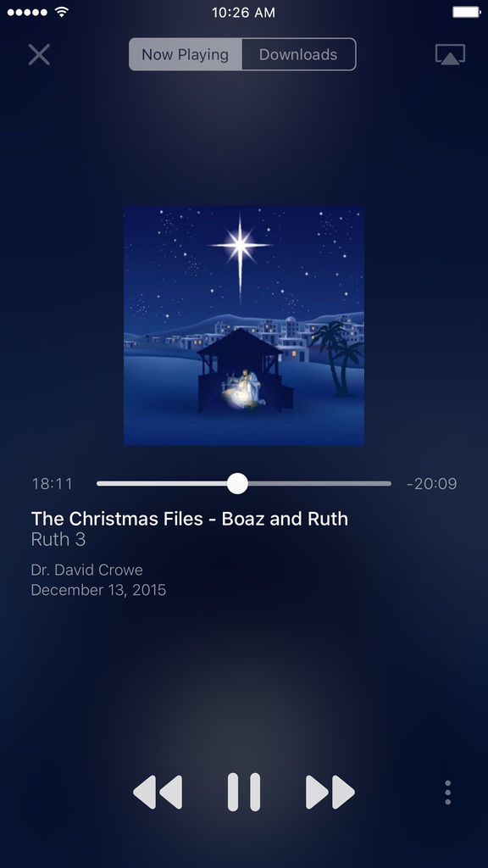Tap the nativity scene album artwork
The image size is (488, 868).
click(x=244, y=325)
